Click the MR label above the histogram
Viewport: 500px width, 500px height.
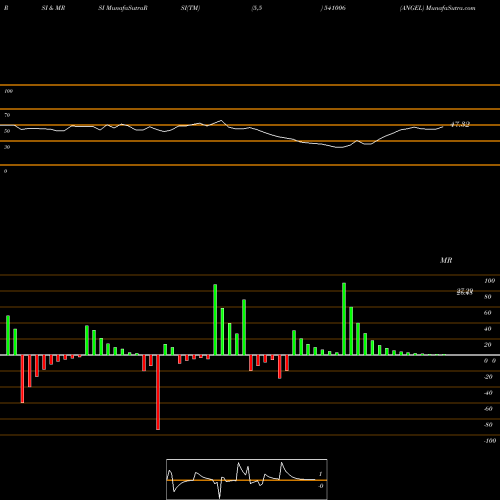(446, 260)
